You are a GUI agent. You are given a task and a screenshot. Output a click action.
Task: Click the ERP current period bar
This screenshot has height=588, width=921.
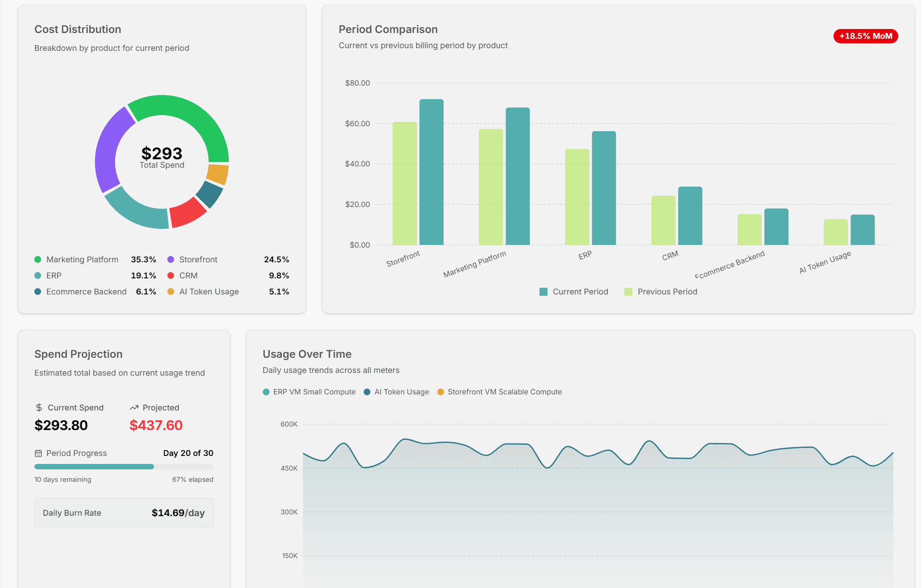pyautogui.click(x=604, y=188)
